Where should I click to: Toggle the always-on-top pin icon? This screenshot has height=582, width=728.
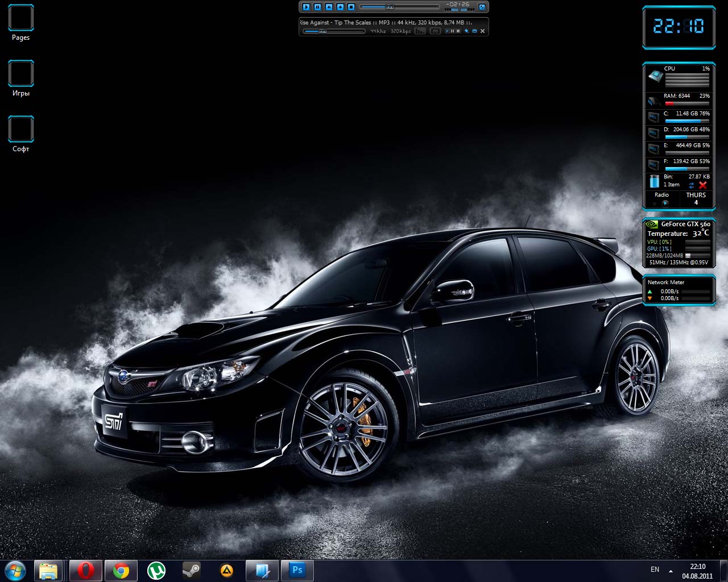(x=466, y=31)
